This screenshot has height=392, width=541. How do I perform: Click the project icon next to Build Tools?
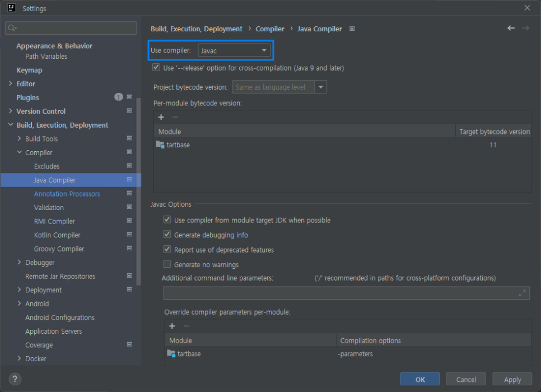tap(130, 138)
